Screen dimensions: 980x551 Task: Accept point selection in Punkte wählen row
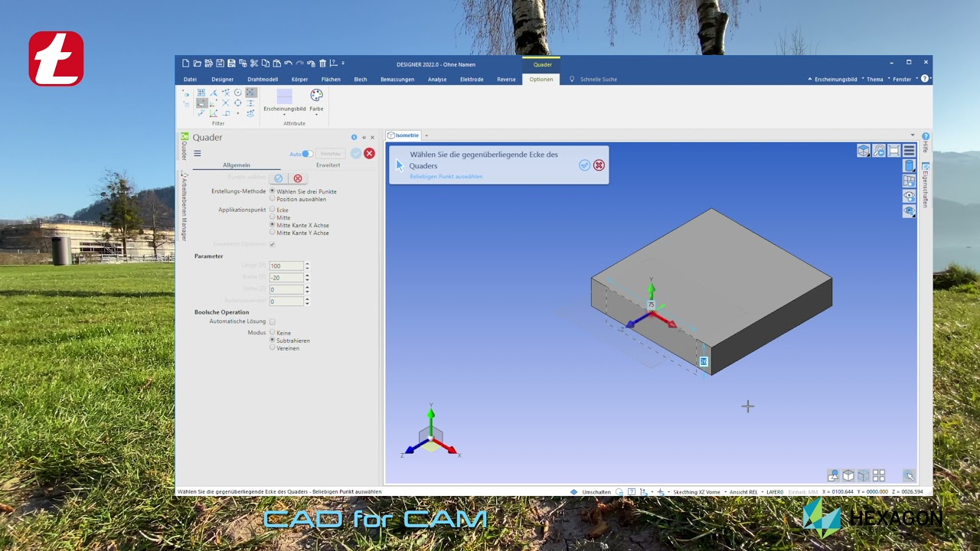(279, 178)
